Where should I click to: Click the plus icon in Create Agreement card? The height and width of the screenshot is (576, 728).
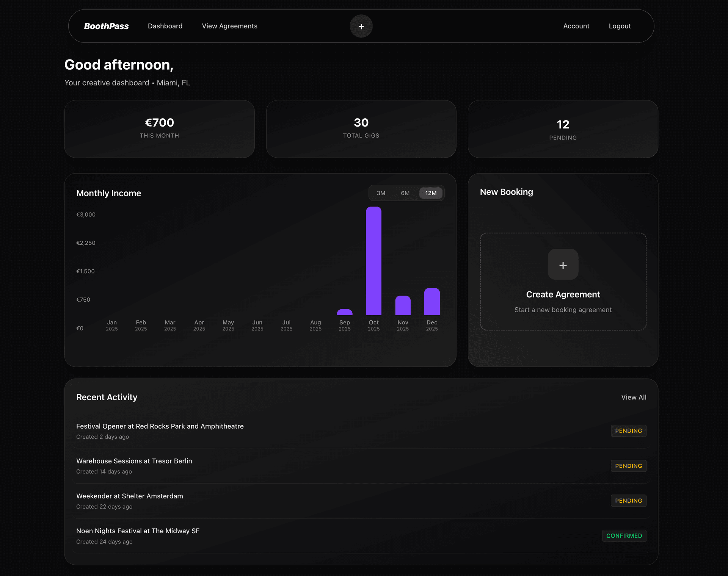563,265
